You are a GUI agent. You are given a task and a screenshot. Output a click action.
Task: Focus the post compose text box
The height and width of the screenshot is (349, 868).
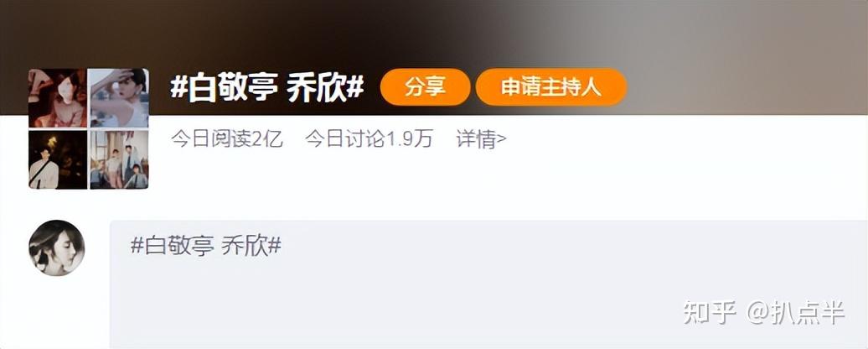point(488,284)
